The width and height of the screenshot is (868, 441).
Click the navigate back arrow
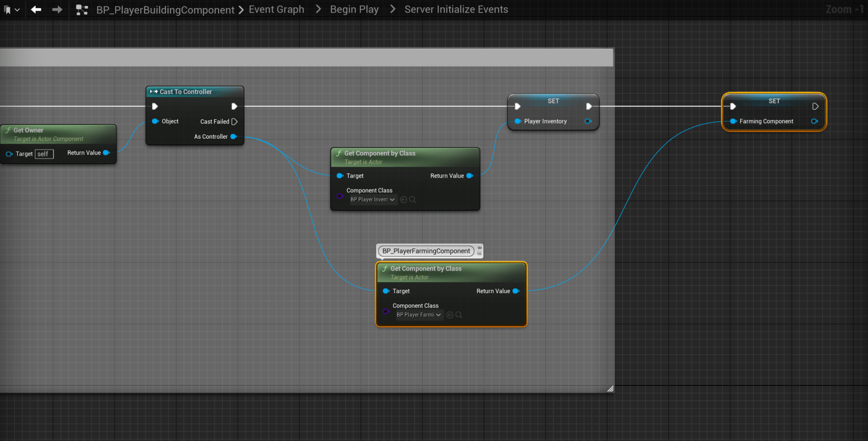click(36, 9)
